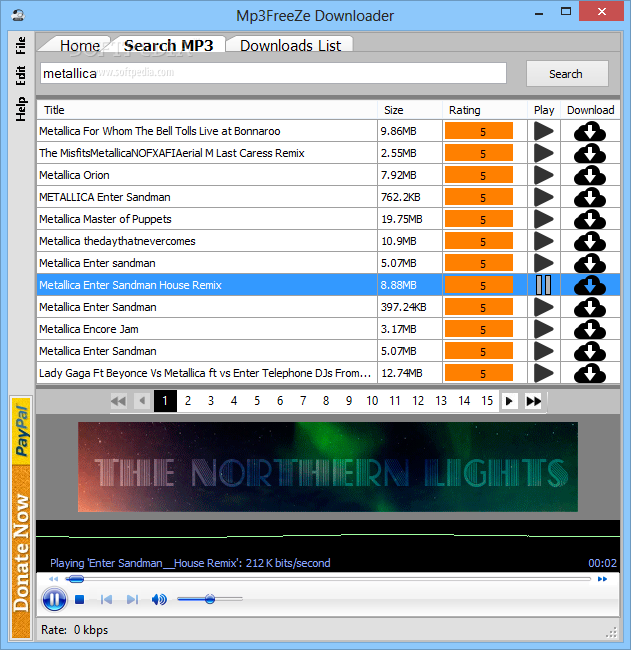The height and width of the screenshot is (650, 631).
Task: Click the Play column header
Action: coord(544,110)
